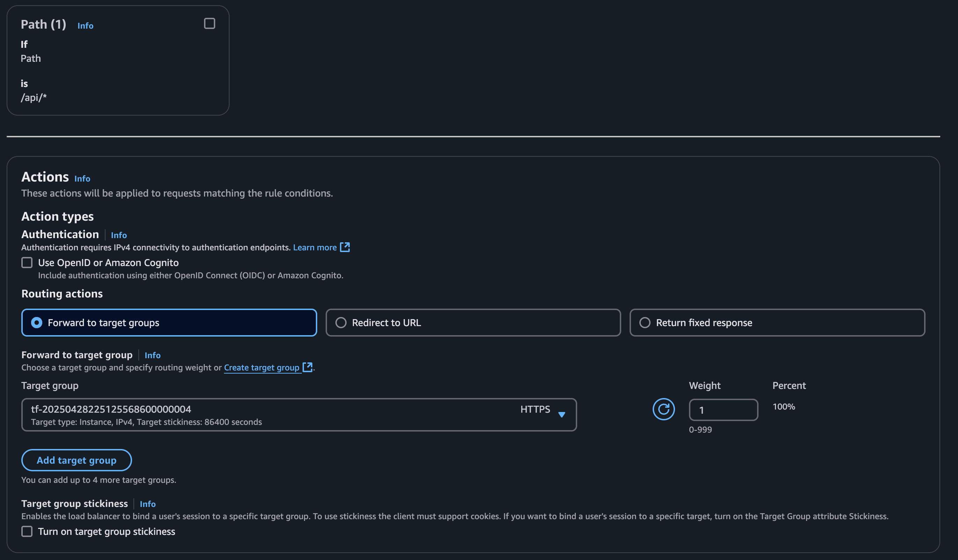
Task: Click the dropdown arrow next to HTTPS
Action: [561, 414]
